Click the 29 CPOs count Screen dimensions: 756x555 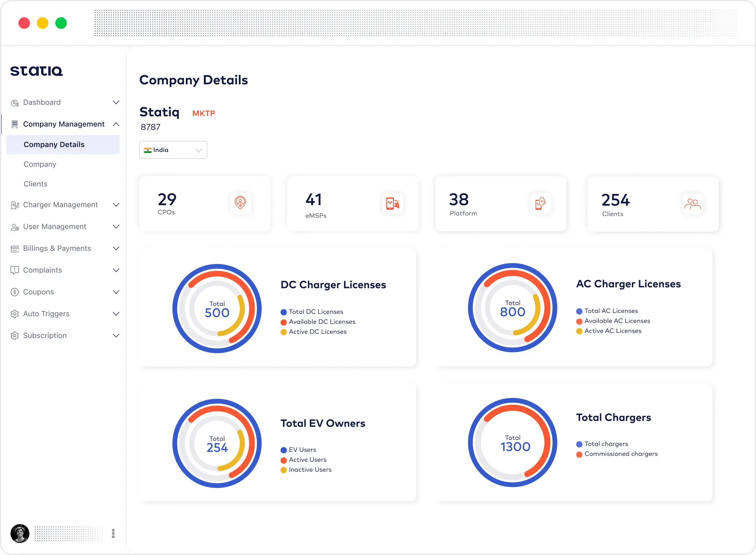click(167, 199)
